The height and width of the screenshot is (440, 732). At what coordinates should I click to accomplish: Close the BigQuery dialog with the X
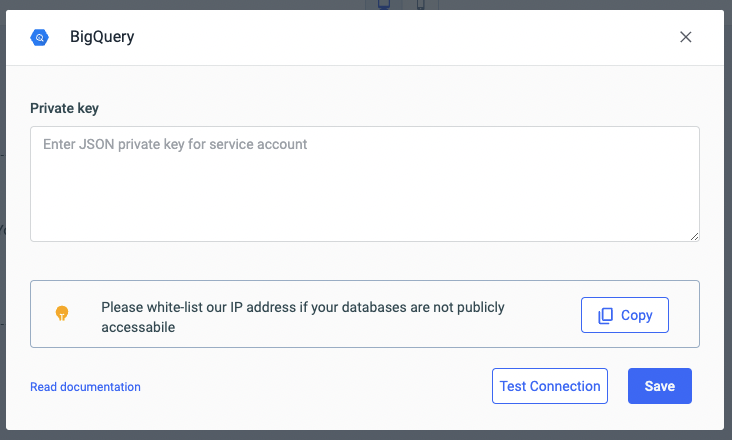[686, 37]
